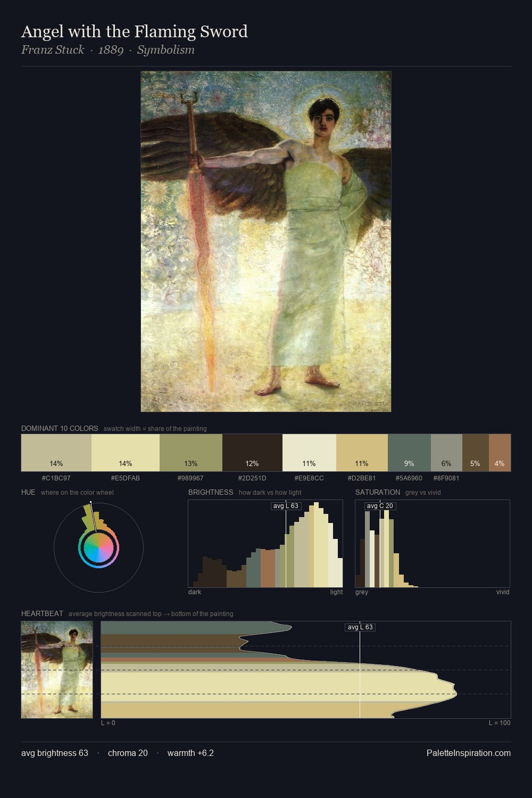Screen dimensions: 532x798
Task: Click the 'HUE' section heading
Action: (28, 492)
